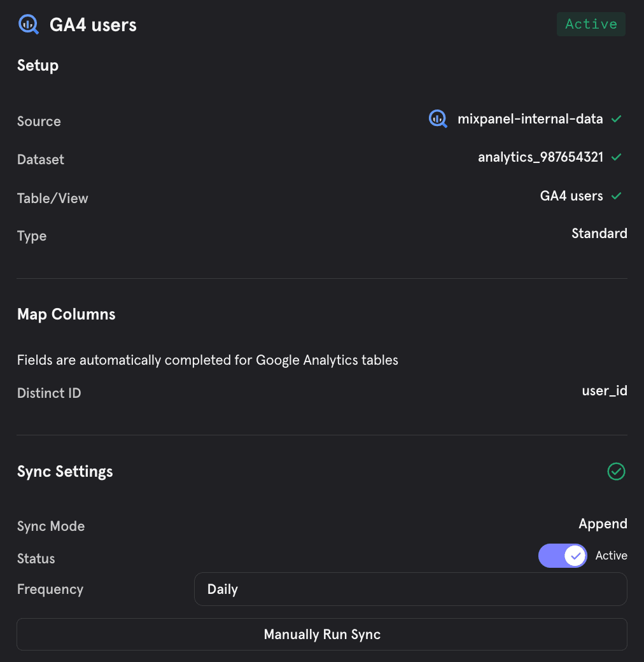Click the GA4 users page title

coord(93,25)
